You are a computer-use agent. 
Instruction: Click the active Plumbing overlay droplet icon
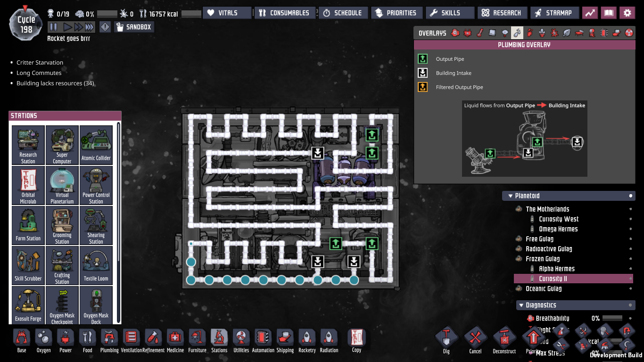(517, 33)
